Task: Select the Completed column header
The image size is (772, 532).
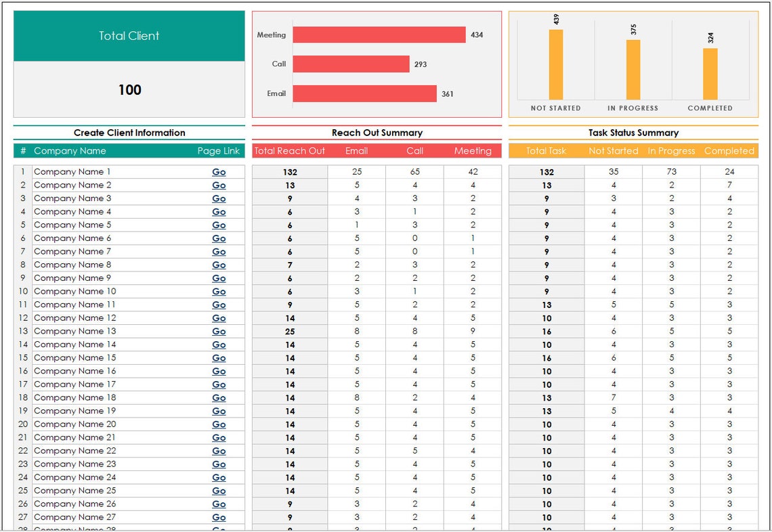Action: (729, 151)
